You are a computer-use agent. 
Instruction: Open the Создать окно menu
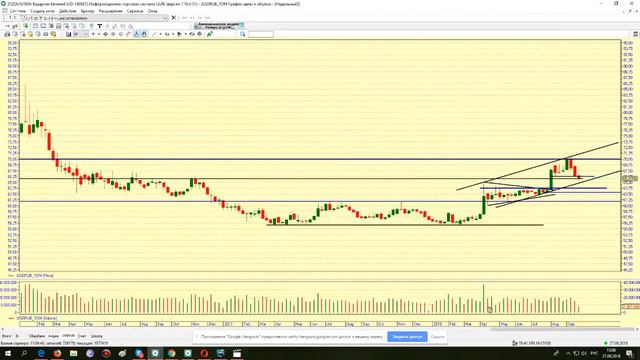(x=42, y=11)
